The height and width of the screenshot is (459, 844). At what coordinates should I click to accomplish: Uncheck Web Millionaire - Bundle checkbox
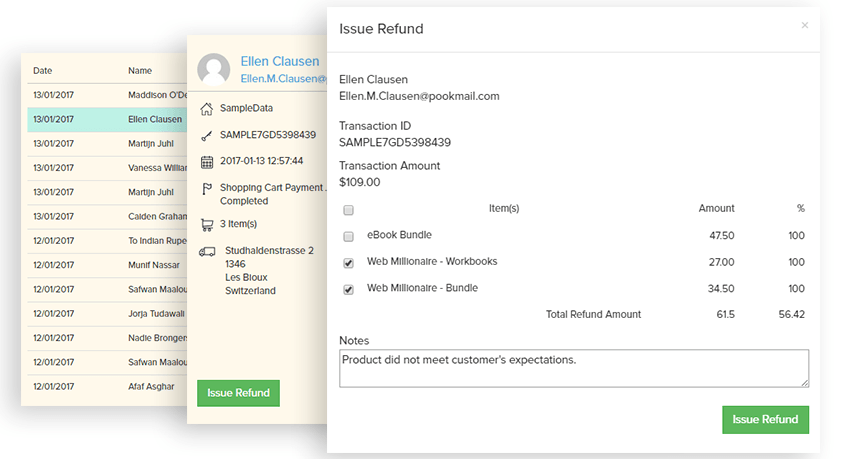348,289
